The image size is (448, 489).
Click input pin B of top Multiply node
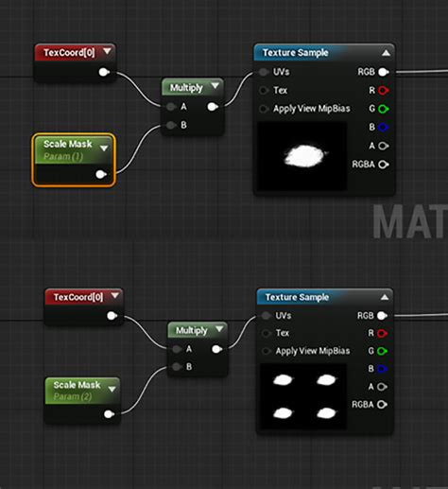(171, 125)
